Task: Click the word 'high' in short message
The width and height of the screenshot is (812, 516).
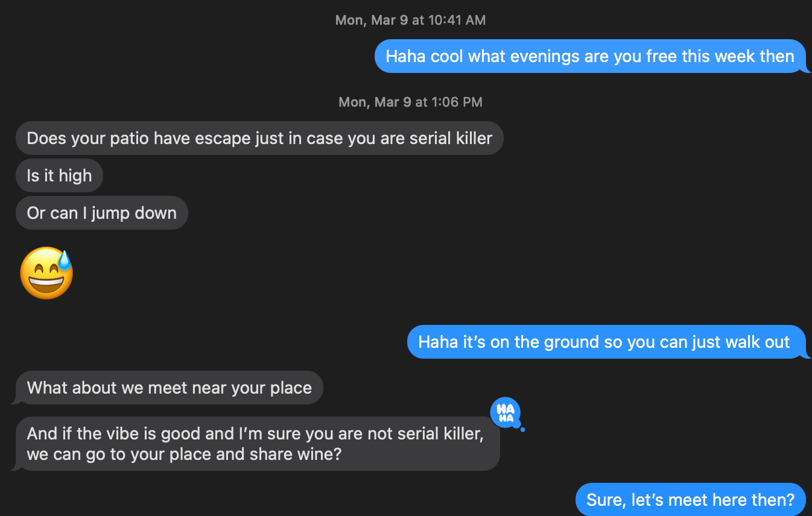Action: pos(75,176)
